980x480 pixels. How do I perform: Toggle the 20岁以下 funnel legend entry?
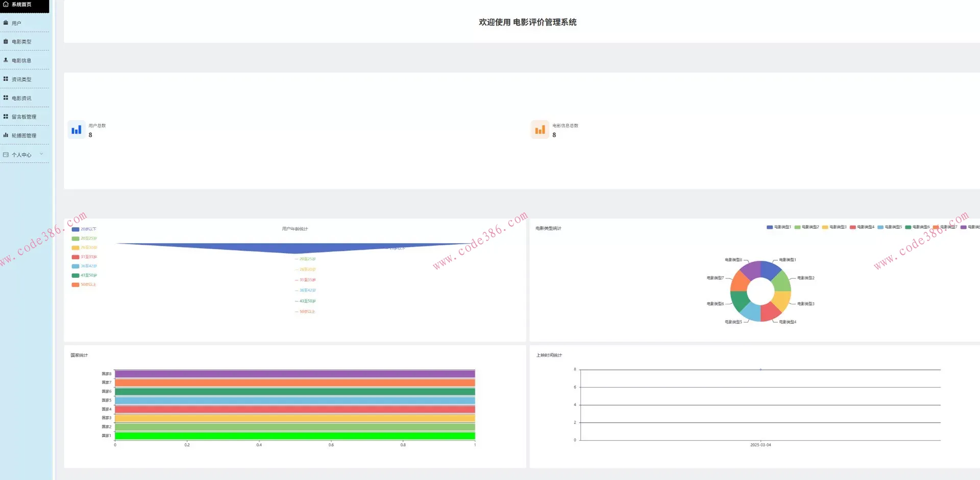tap(84, 229)
